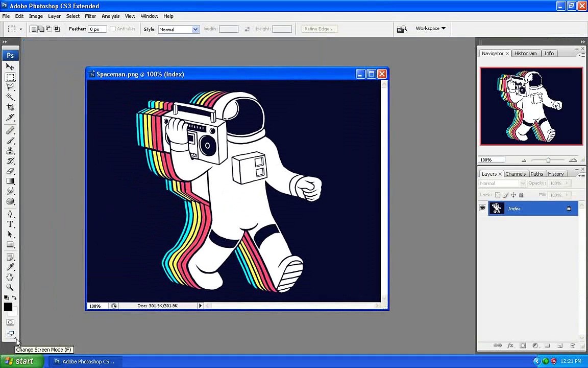This screenshot has height=368, width=588.
Task: Launch Adobe Bridge from options bar
Action: tap(402, 29)
